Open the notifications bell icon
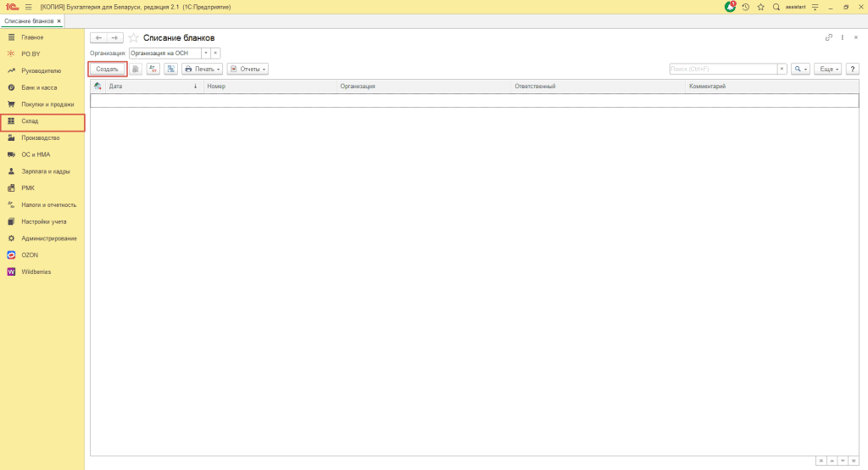This screenshot has height=470, width=868. 730,7
